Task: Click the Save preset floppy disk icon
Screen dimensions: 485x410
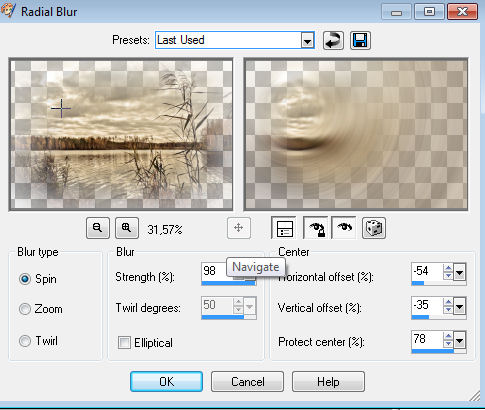Action: click(360, 41)
